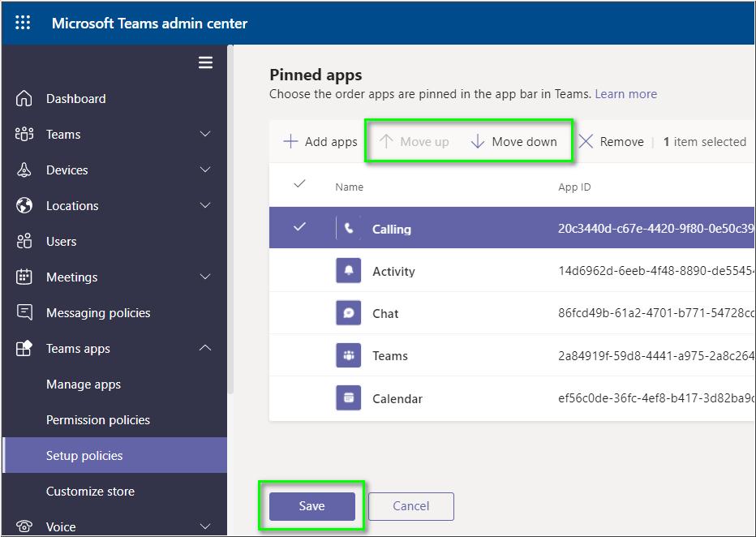Click the Teams app icon in list
The width and height of the screenshot is (756, 537).
click(349, 355)
